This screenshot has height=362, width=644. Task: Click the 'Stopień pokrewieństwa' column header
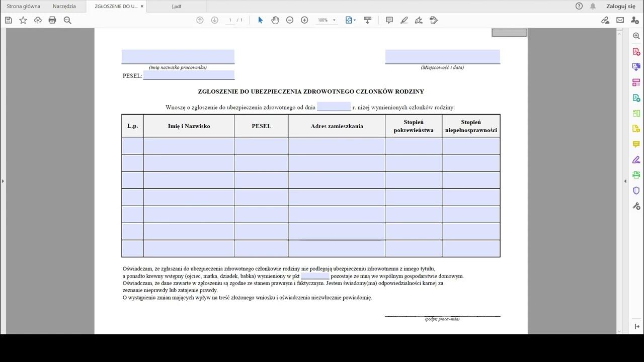(x=414, y=126)
